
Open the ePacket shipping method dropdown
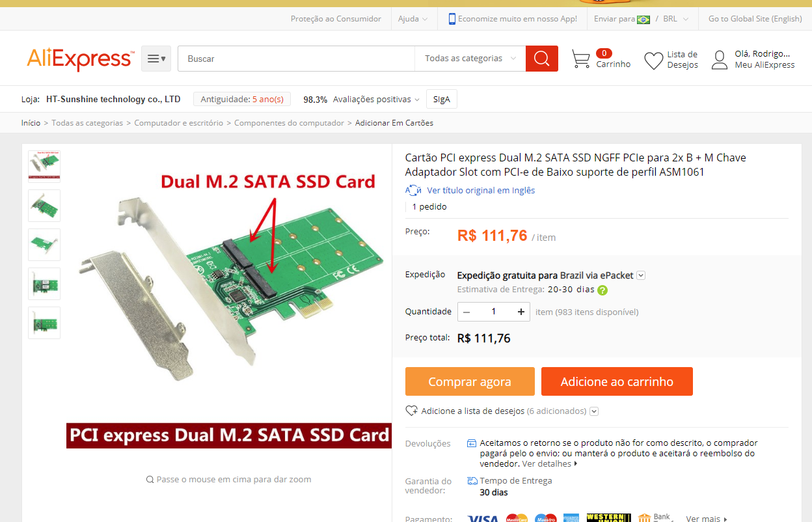point(641,275)
